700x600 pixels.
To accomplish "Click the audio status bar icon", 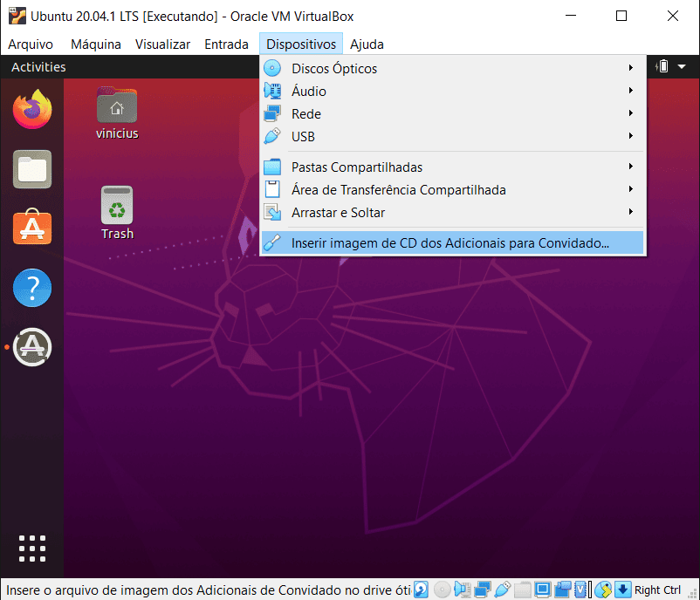I will coord(462,590).
